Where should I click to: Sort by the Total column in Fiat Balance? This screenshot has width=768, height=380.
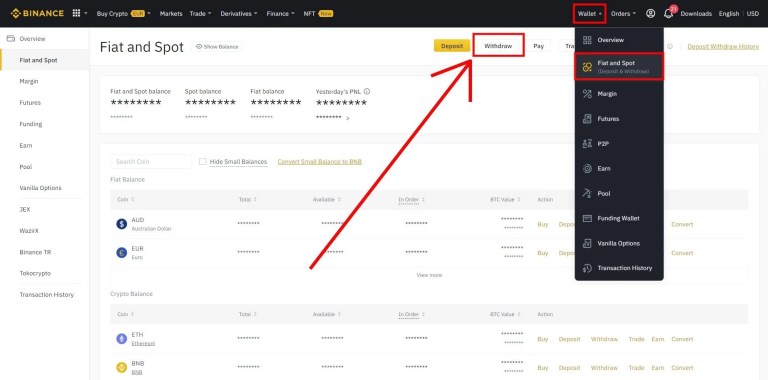247,200
